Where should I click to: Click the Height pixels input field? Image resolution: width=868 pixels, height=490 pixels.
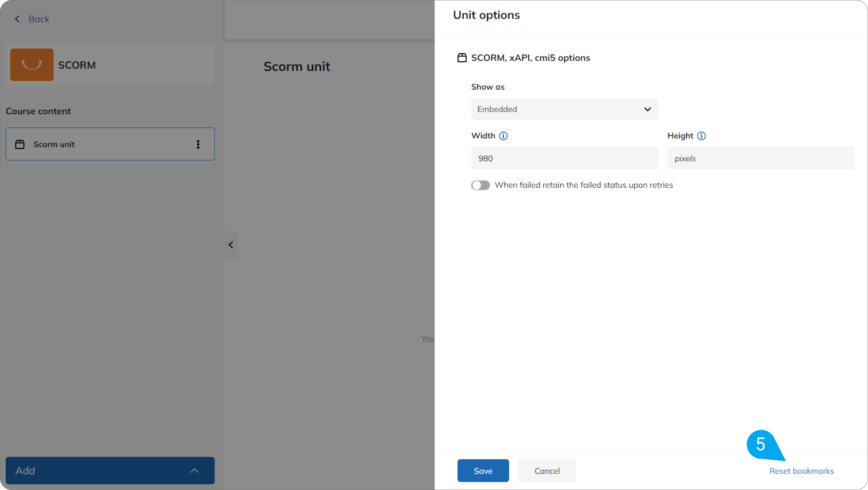[761, 158]
